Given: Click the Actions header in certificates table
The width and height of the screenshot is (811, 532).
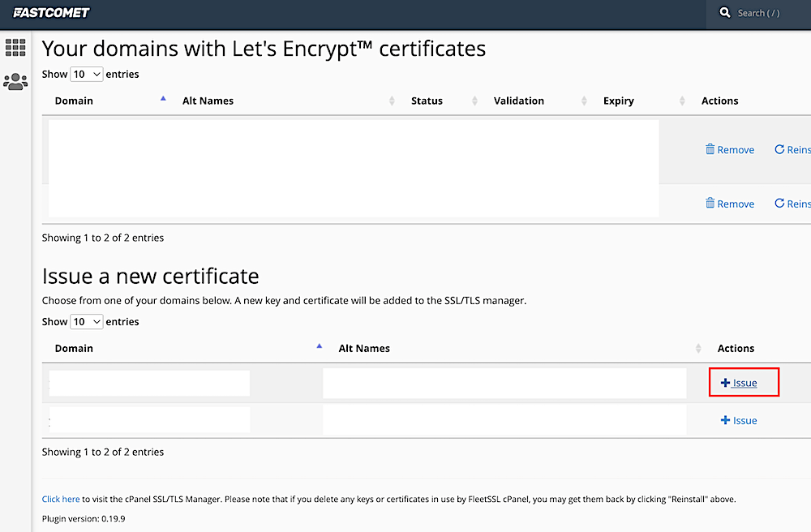Looking at the screenshot, I should (x=719, y=101).
